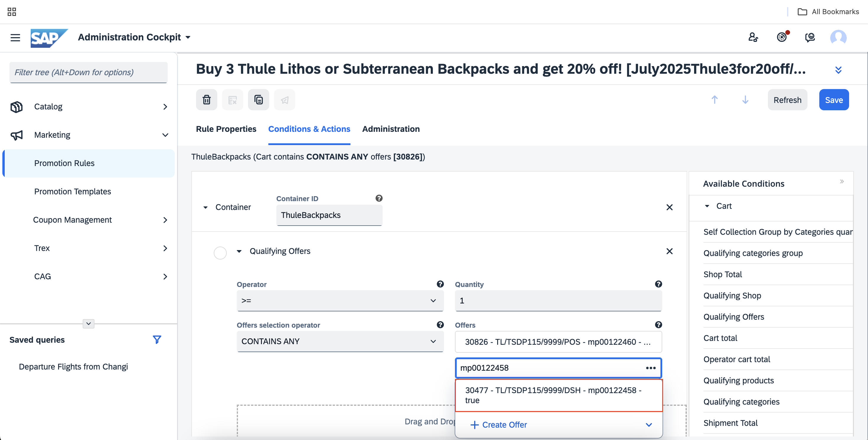Collapse the Container section triangle
This screenshot has width=868, height=440.
[x=205, y=207]
